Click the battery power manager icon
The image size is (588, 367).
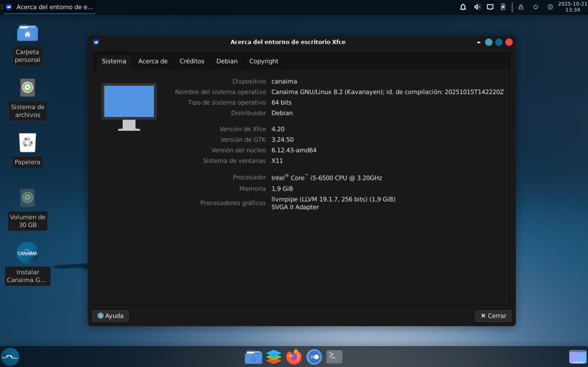(503, 7)
